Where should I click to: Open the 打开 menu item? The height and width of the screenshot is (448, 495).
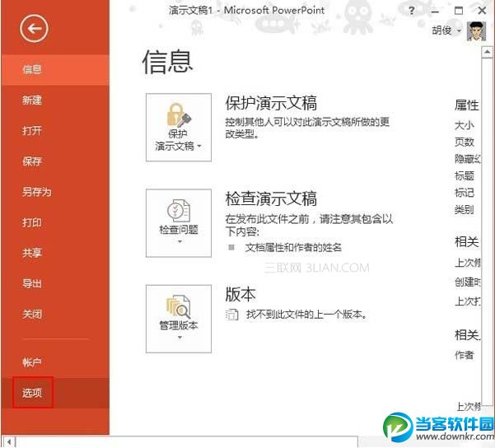(55, 131)
